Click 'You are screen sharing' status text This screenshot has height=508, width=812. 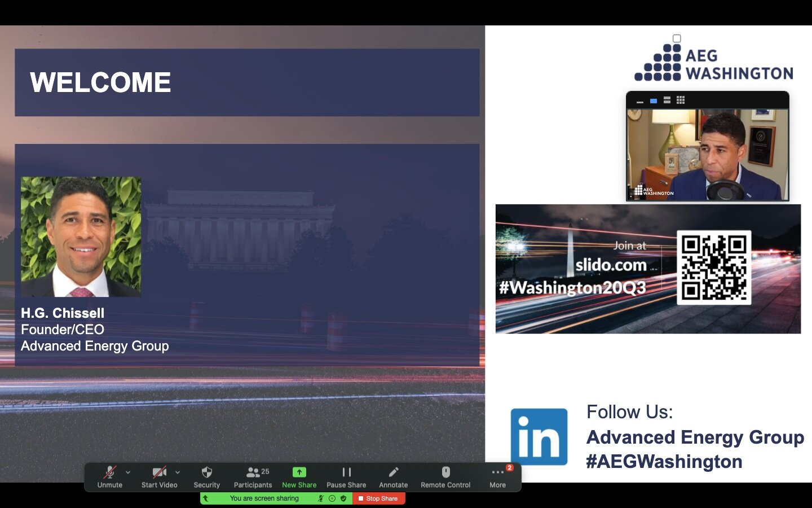(x=264, y=498)
